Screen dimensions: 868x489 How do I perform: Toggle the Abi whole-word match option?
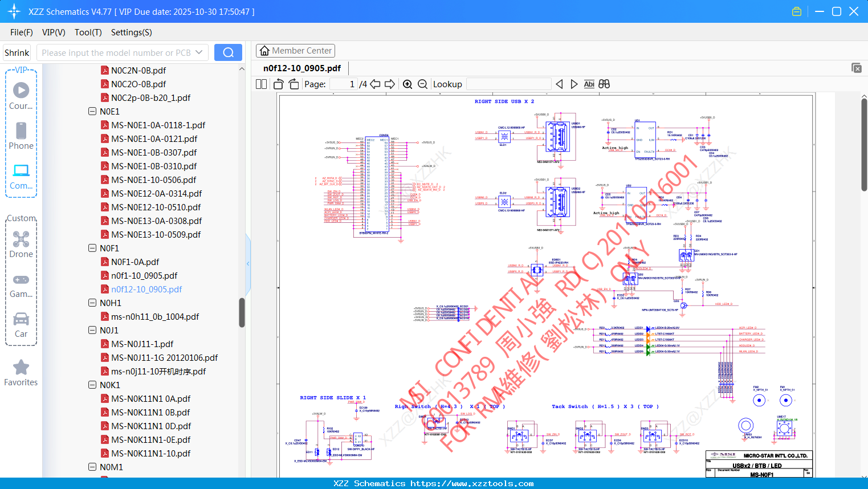pyautogui.click(x=589, y=84)
